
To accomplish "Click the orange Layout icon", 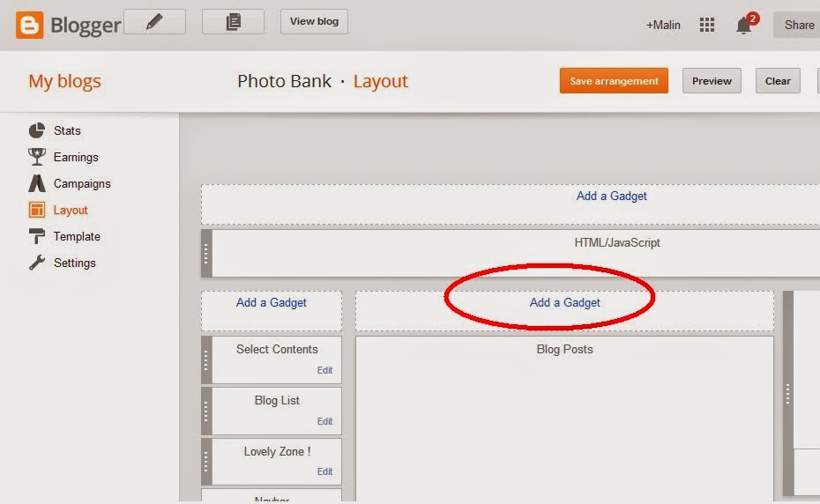I will point(37,211).
